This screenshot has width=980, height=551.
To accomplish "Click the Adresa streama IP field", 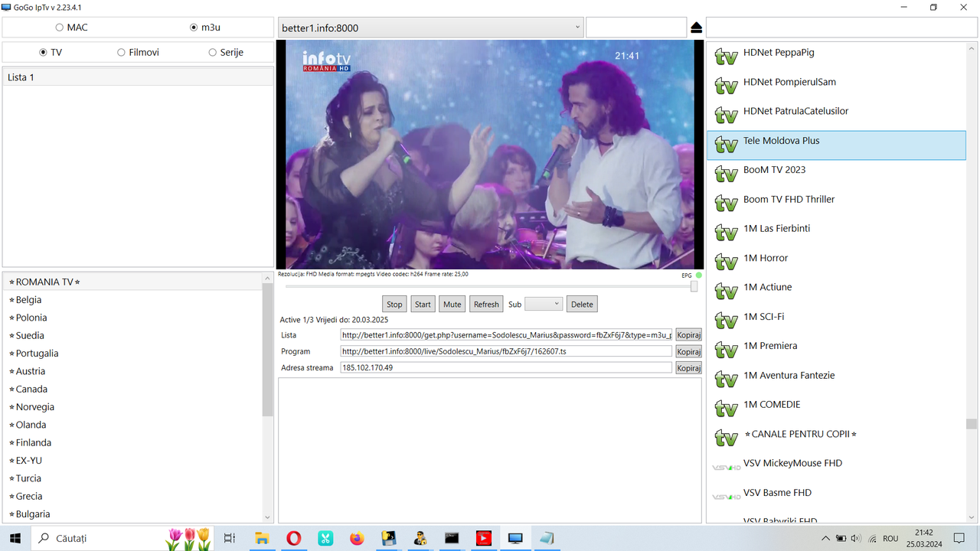I will pos(506,368).
